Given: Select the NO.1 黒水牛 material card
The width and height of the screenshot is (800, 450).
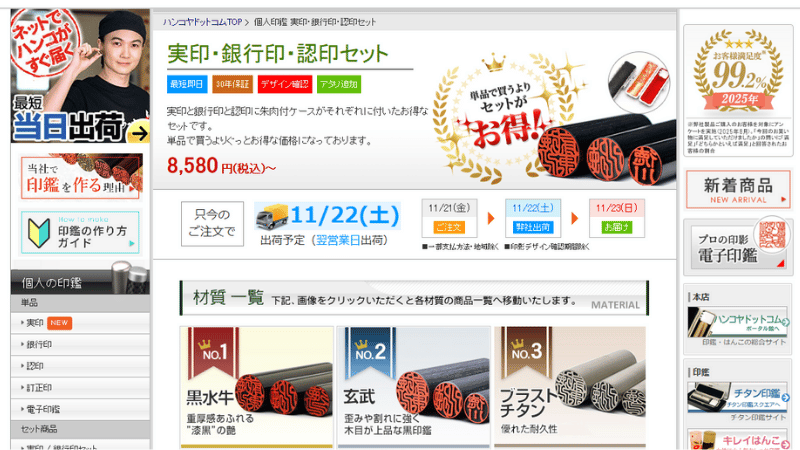Looking at the screenshot, I should 257,387.
